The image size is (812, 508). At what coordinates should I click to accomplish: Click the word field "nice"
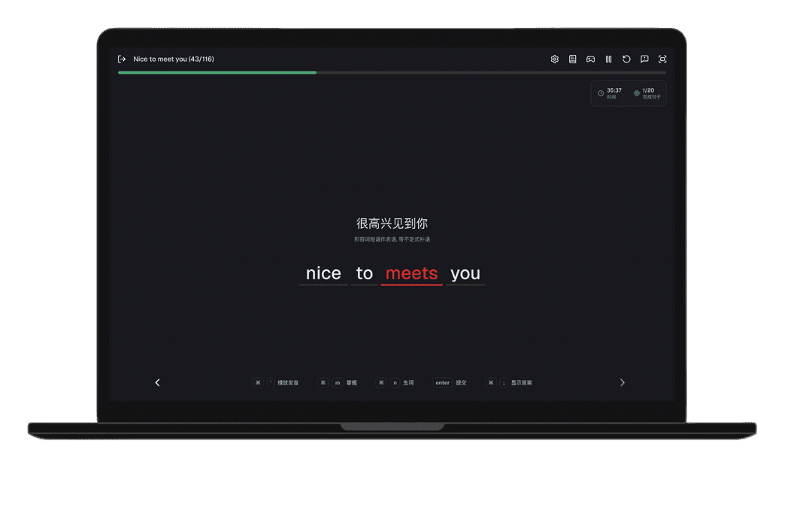[323, 274]
